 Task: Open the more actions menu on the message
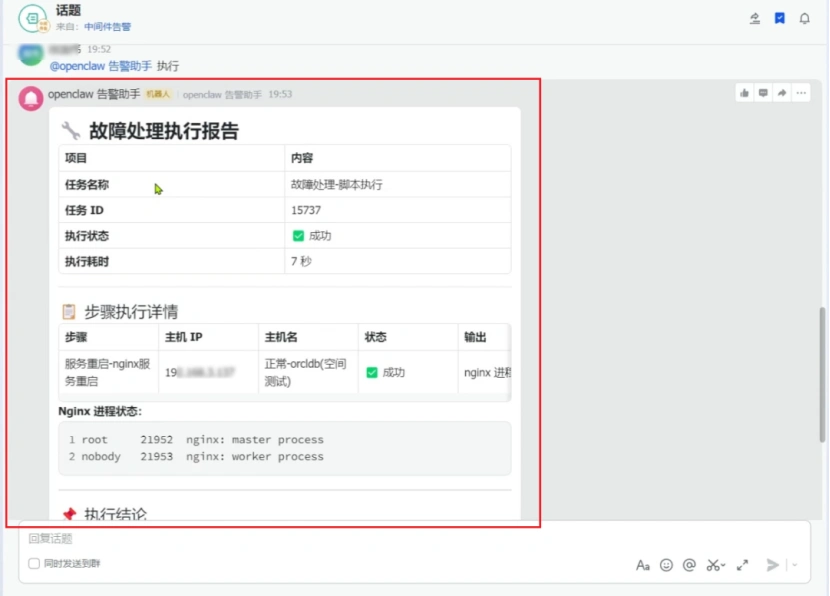(x=800, y=92)
